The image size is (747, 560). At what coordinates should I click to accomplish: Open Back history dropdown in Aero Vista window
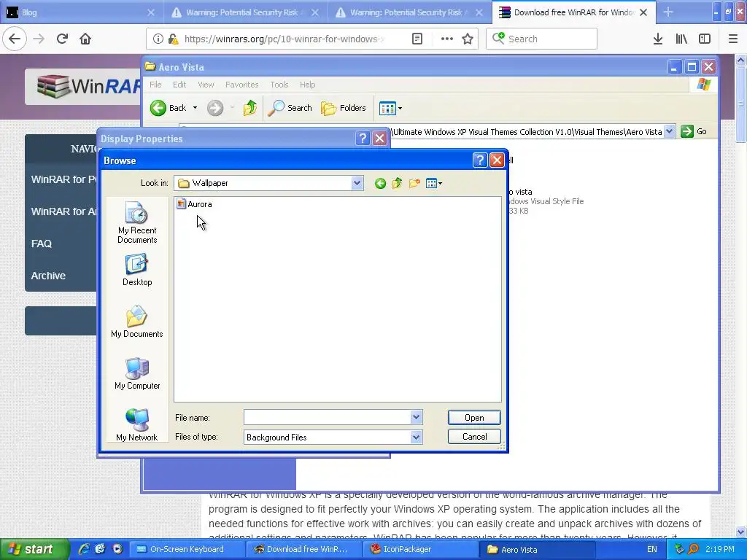pos(195,108)
